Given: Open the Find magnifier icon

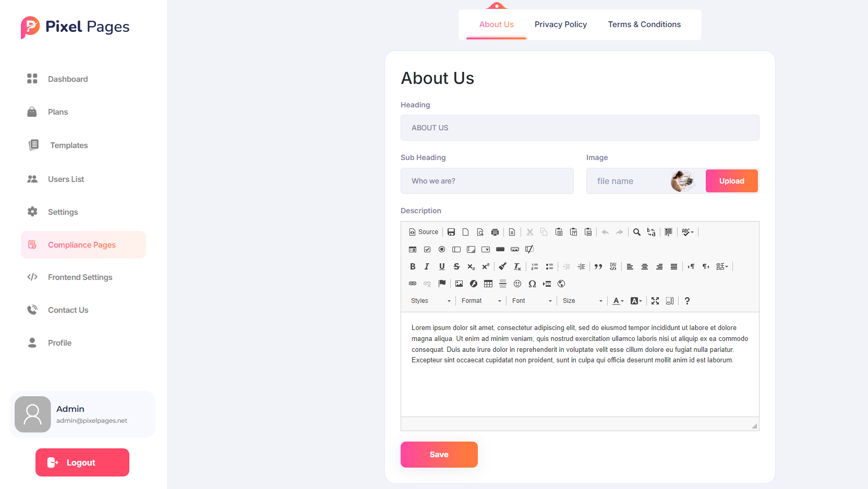Looking at the screenshot, I should click(x=637, y=232).
